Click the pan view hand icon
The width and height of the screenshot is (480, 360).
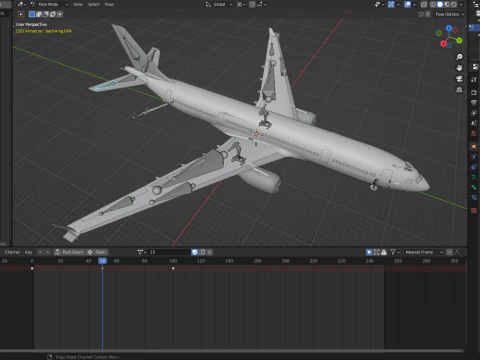[459, 68]
